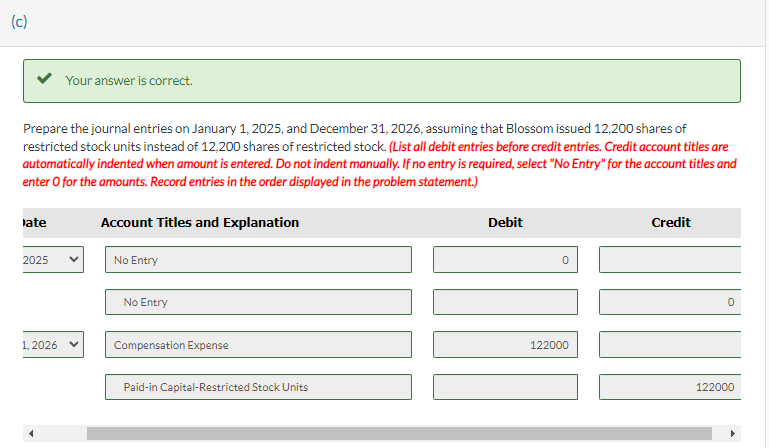Image resolution: width=769 pixels, height=448 pixels.
Task: Click the debit field showing 122000
Action: pos(505,345)
